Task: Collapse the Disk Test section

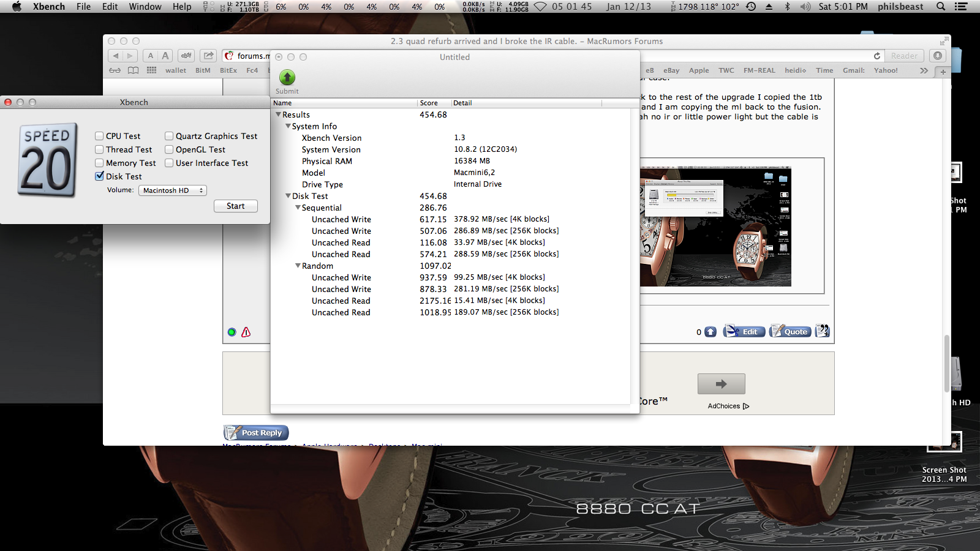Action: (x=288, y=196)
